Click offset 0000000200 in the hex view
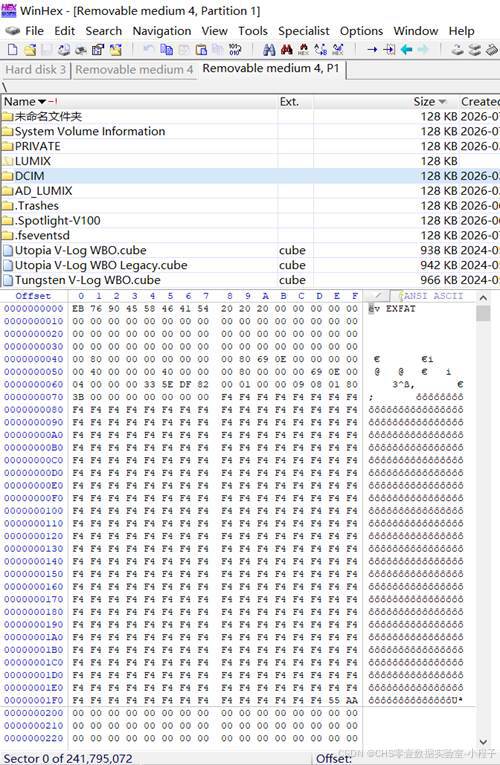 pos(34,713)
